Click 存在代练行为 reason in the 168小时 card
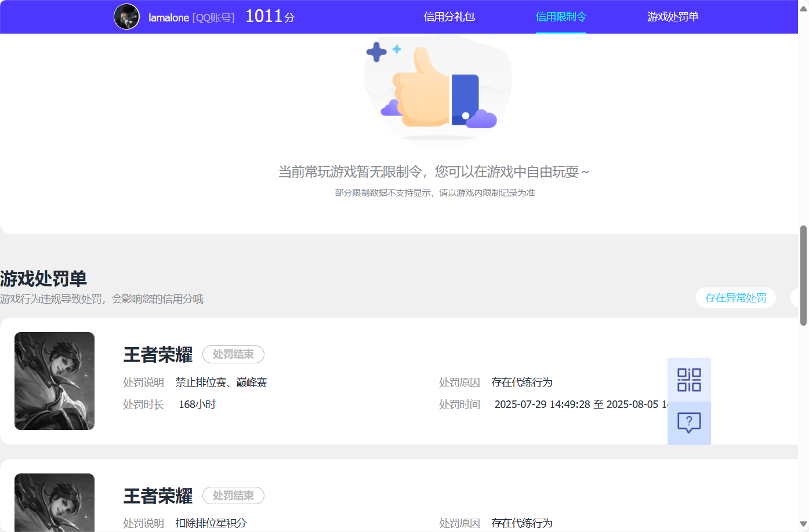 coord(522,382)
